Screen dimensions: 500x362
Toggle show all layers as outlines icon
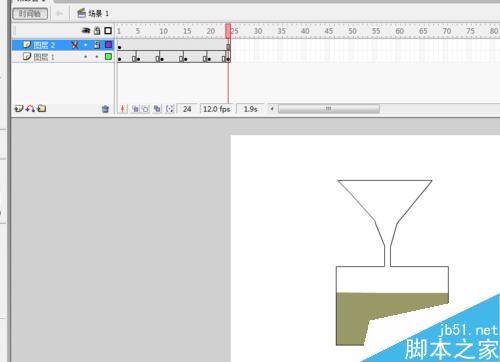tap(108, 31)
